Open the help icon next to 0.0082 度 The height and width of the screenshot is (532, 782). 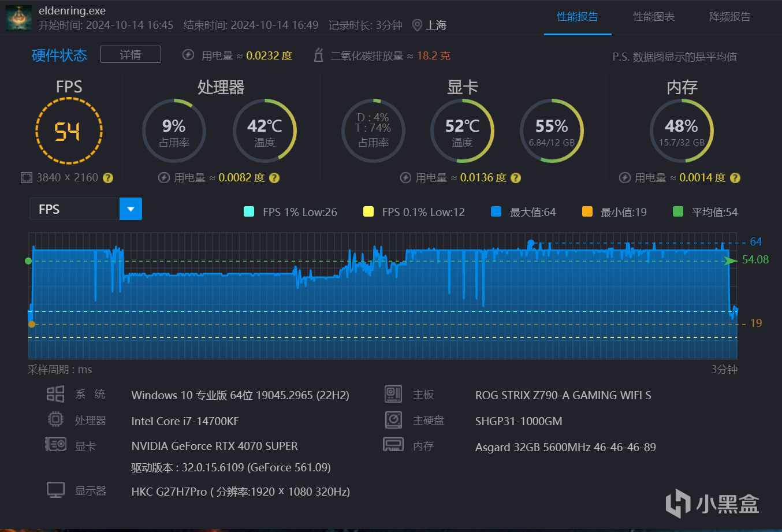[274, 178]
